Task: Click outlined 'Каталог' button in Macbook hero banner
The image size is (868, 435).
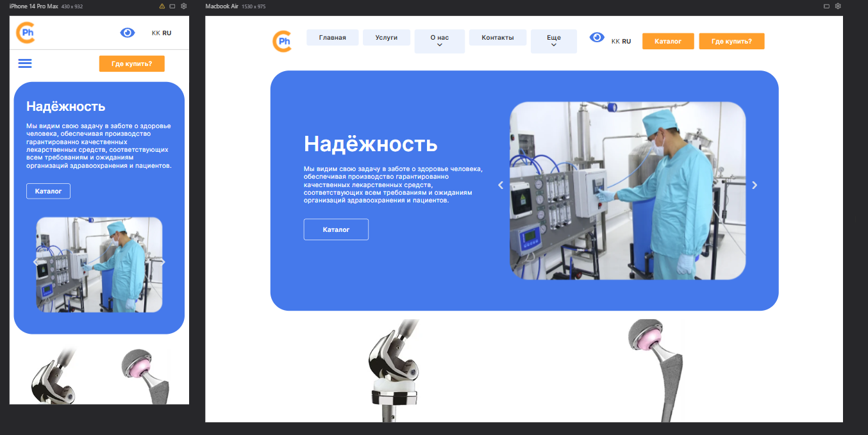Action: click(336, 229)
